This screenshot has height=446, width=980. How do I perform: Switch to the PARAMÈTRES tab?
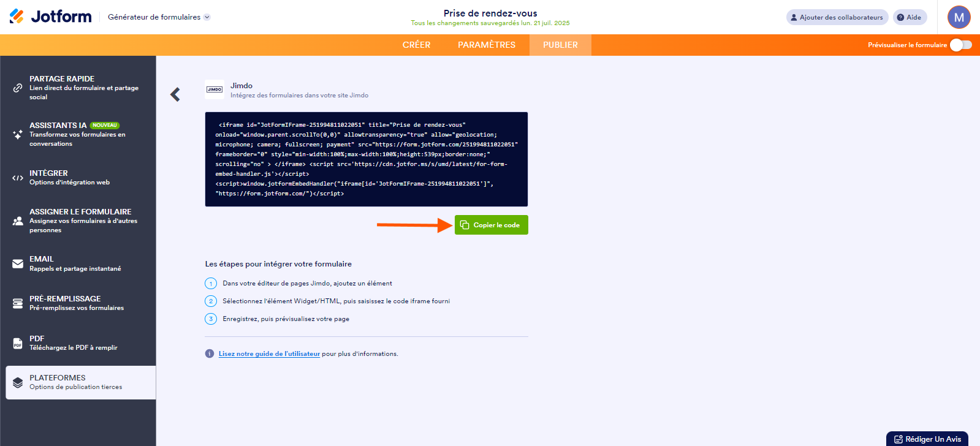[x=487, y=45]
